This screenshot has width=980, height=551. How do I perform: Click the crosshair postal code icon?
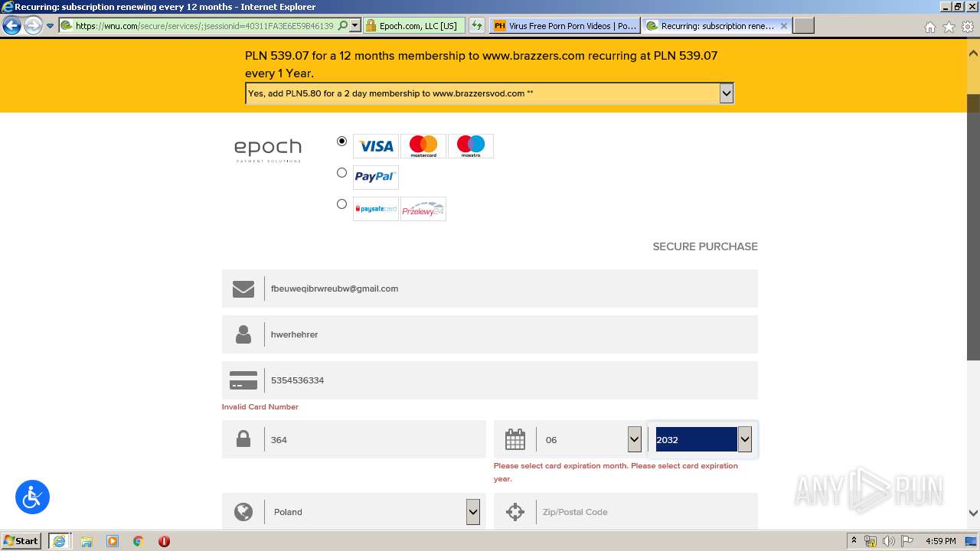515,512
